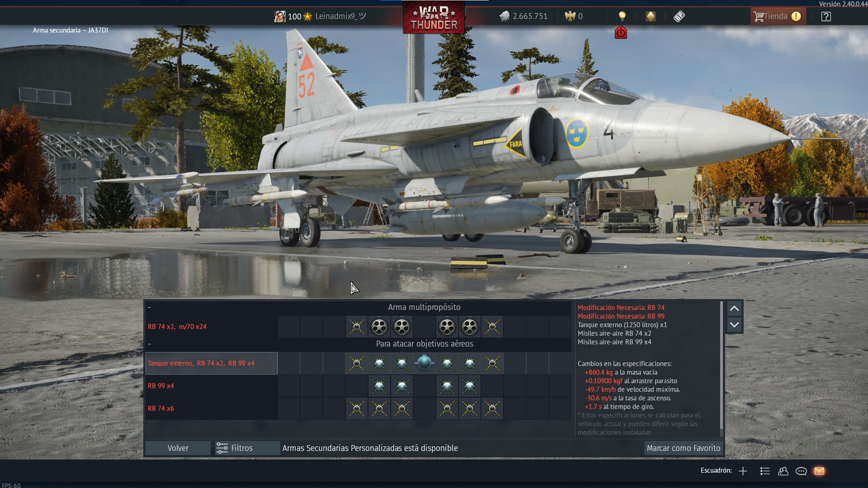Open the contacts friends icon
868x488 pixels.
(x=783, y=471)
